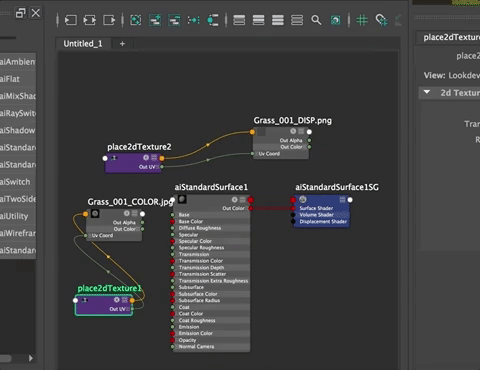Select aiAmbientOcclusion entry in the list
Viewport: 480px width, 370px height.
click(18, 62)
